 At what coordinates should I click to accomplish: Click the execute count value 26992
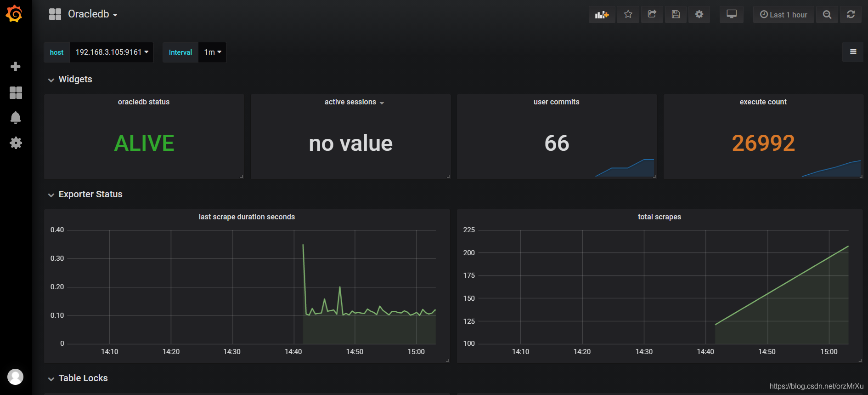(763, 143)
